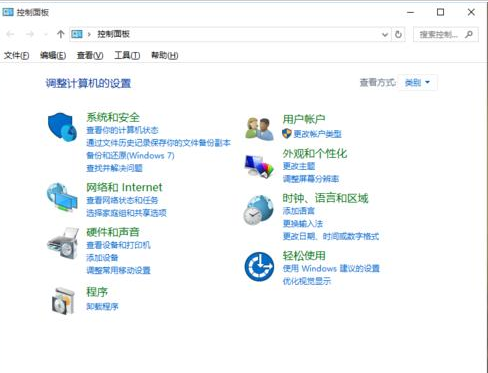The image size is (488, 373).
Task: Click 调整常用移动设置 link
Action: coord(118,270)
